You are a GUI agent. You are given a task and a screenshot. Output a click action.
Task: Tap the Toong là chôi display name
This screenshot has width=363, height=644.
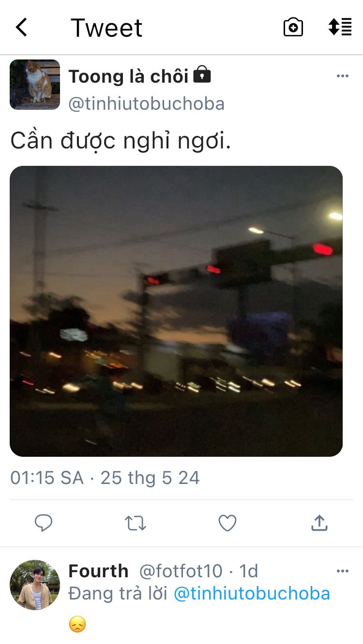tap(128, 76)
